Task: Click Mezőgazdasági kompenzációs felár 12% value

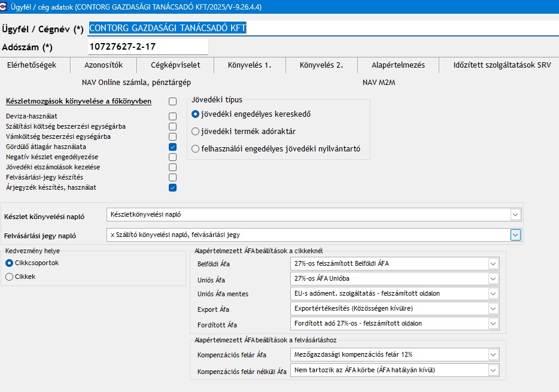Action: [x=353, y=354]
